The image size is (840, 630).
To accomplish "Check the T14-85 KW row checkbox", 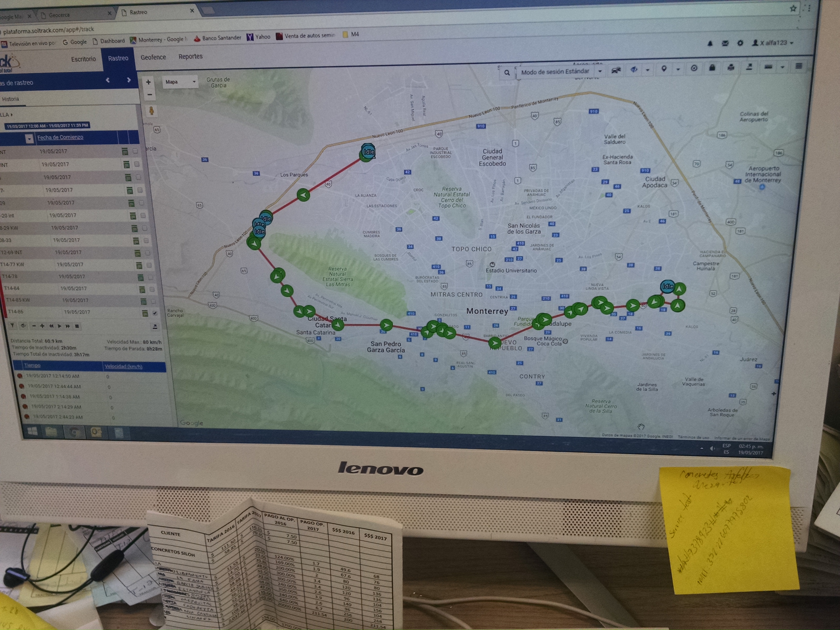I will tap(153, 301).
